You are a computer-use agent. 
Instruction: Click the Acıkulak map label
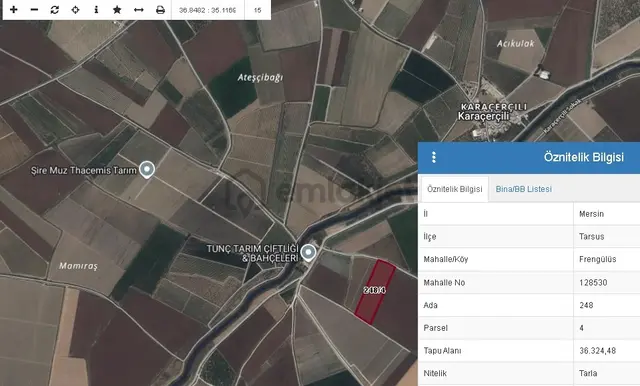point(516,43)
